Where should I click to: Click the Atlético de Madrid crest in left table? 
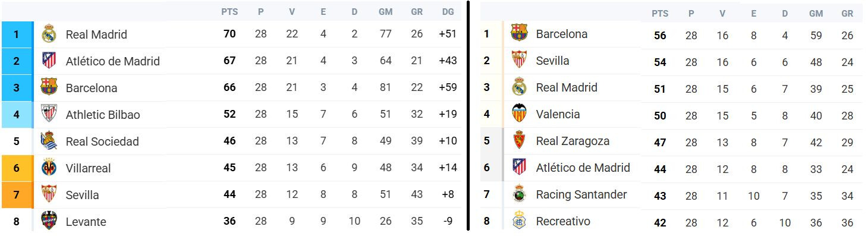point(49,61)
